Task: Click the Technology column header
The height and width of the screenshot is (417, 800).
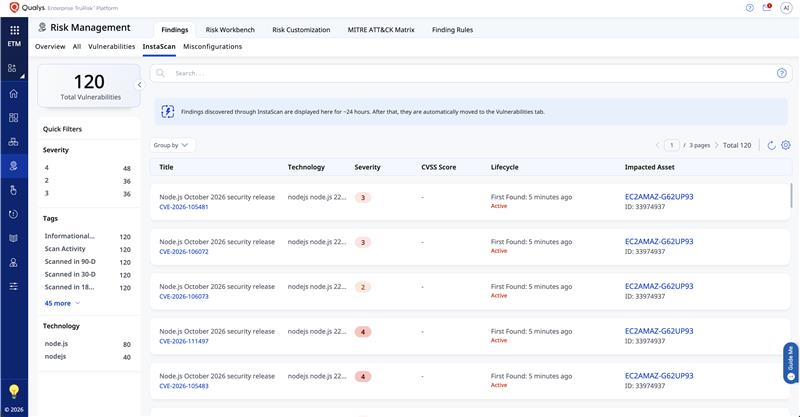Action: pyautogui.click(x=306, y=167)
